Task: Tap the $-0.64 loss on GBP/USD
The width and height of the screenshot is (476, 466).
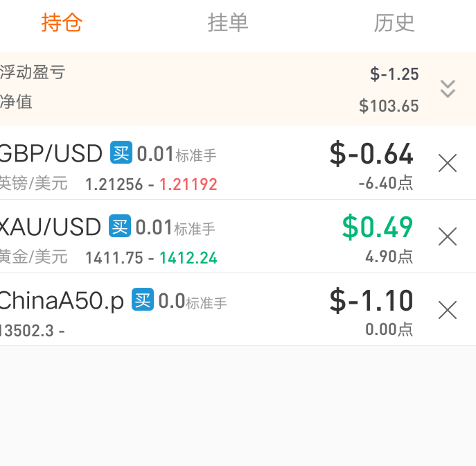Action: [371, 154]
